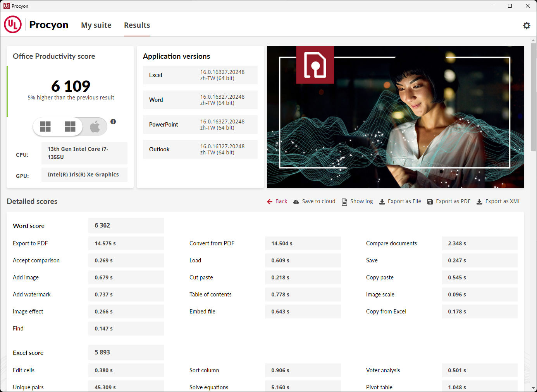Click the Office Productivity score heading
Viewport: 537px width, 392px height.
[54, 56]
